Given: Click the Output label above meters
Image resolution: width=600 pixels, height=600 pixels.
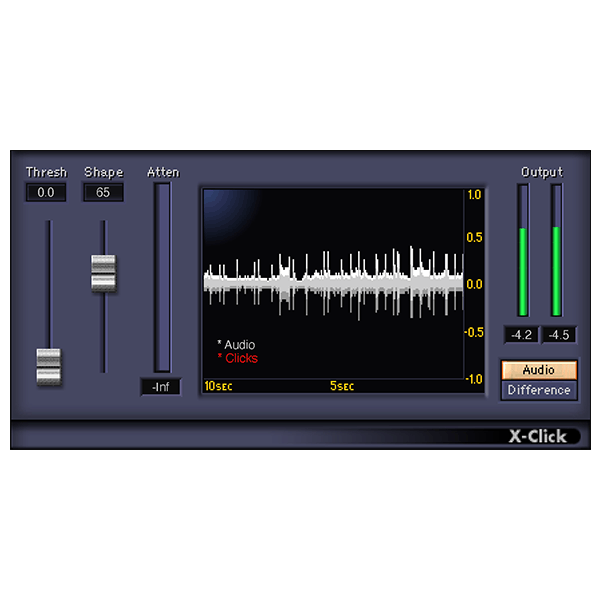Looking at the screenshot, I should pyautogui.click(x=541, y=172).
